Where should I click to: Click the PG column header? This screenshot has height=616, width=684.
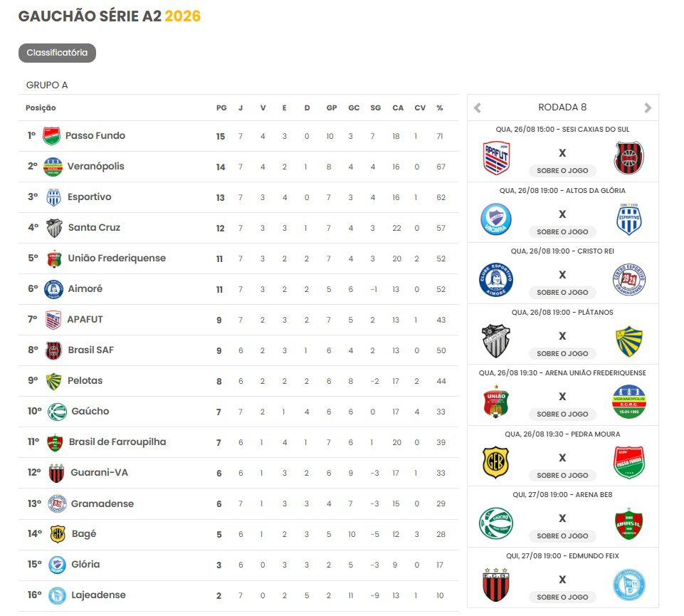[221, 108]
